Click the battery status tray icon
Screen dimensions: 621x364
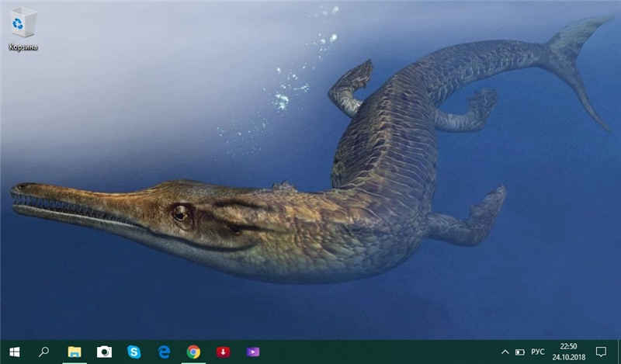click(519, 352)
